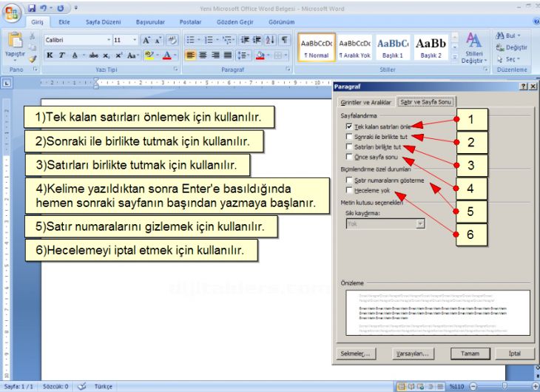Click the Office button logo
Viewport: 540px width, 392px height.
[x=11, y=13]
